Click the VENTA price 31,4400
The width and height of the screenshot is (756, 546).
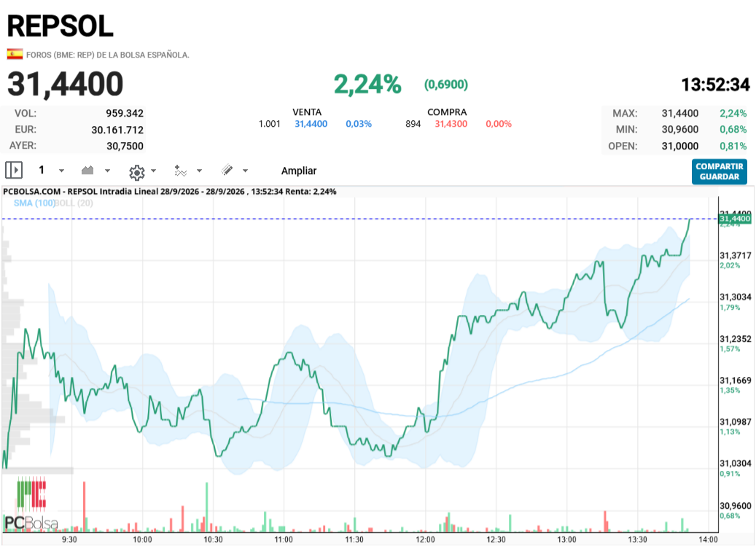click(x=311, y=124)
